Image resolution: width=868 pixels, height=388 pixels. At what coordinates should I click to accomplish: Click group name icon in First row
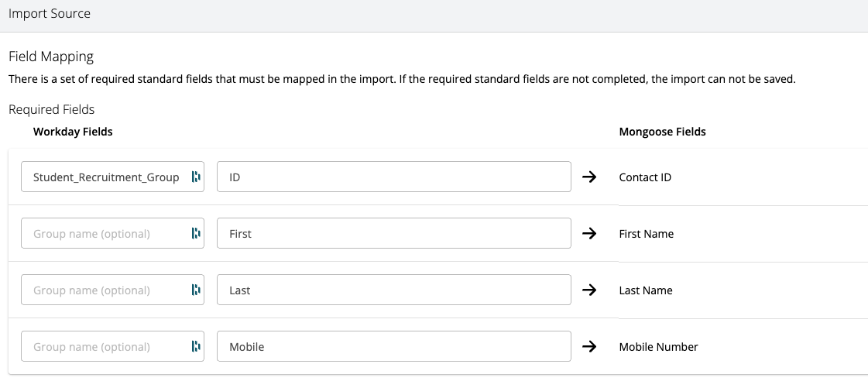[x=195, y=234]
